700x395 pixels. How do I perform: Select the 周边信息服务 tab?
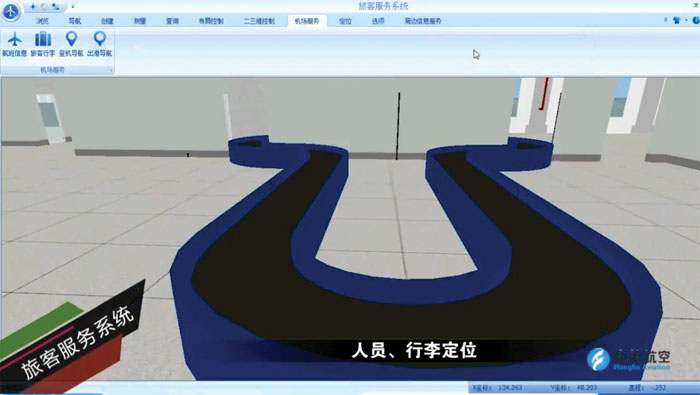[x=423, y=21]
